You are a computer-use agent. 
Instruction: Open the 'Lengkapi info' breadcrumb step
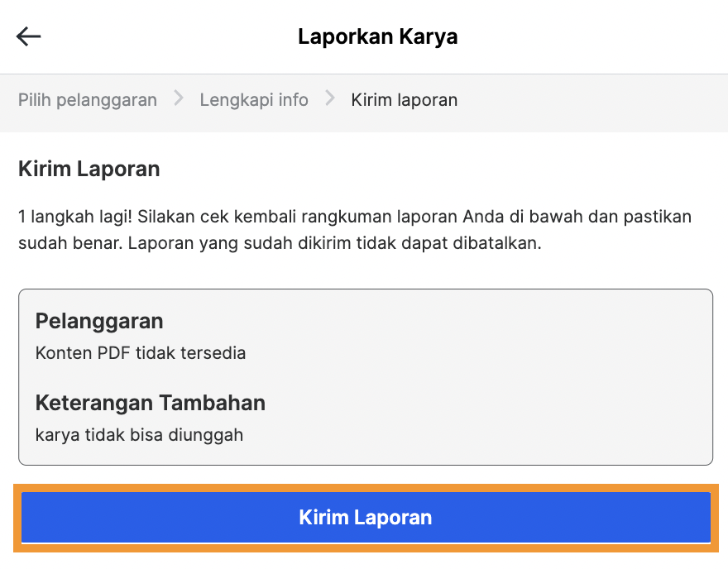point(254,100)
